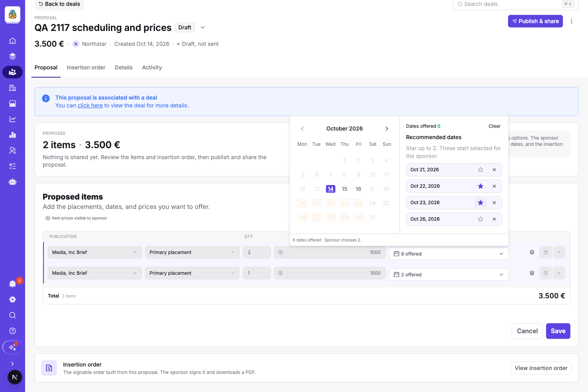Go to the next month in calendar
Viewport: 588px width, 392px height.
coord(387,129)
